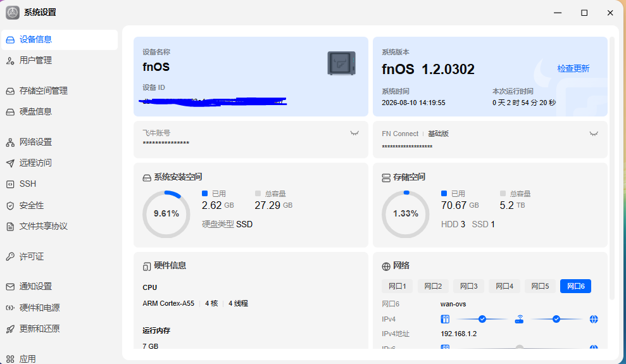Click the 9.61% system usage ring

(x=166, y=215)
